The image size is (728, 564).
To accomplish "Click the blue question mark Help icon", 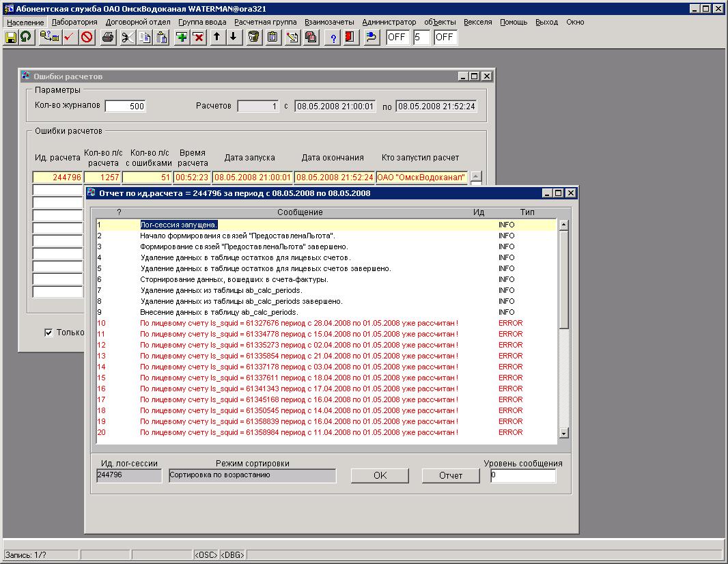I will [335, 37].
